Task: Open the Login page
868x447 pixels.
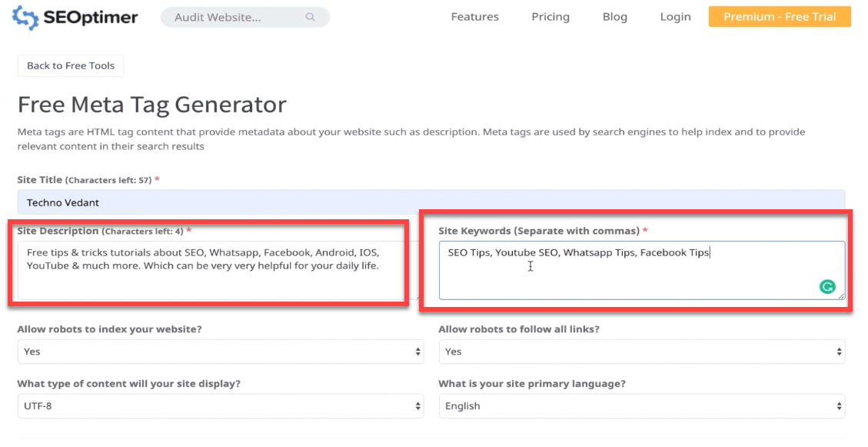Action: pos(675,17)
